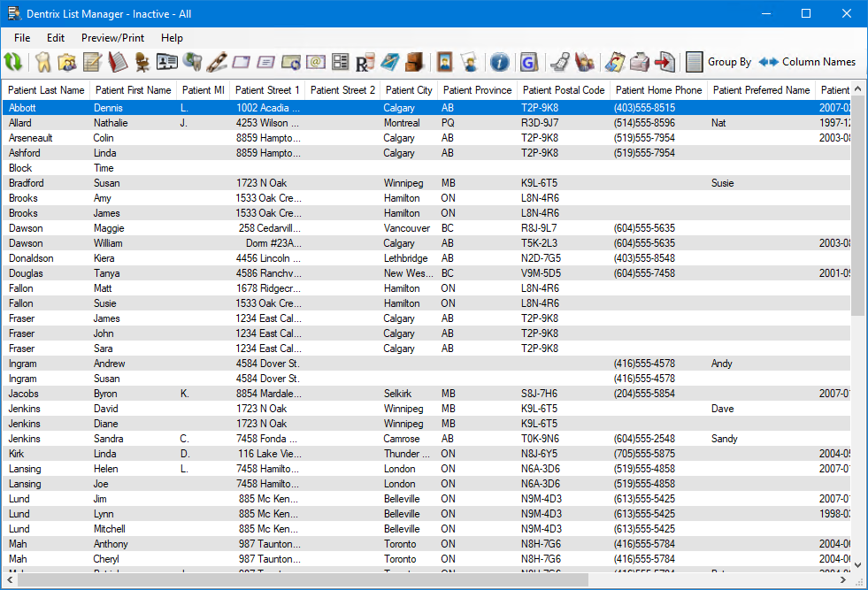
Task: Click the horizontal scrollbar right arrow
Action: 841,580
